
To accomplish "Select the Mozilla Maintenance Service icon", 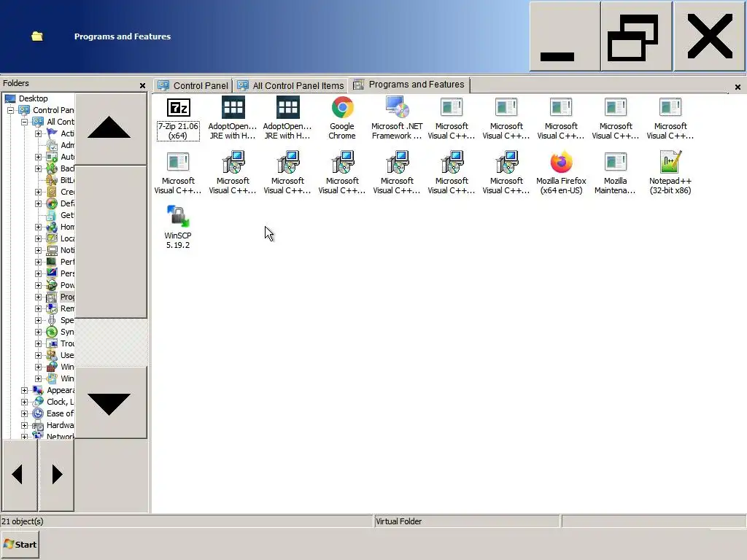I will click(616, 163).
